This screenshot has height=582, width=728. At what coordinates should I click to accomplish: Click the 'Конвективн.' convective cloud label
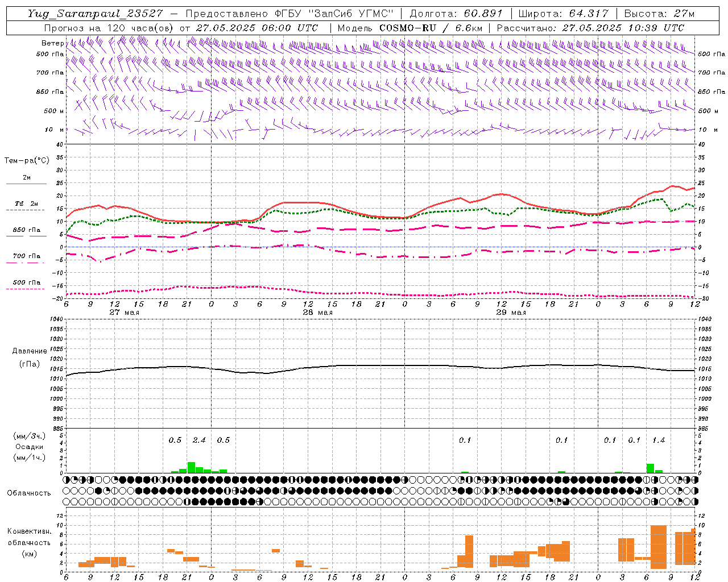tap(29, 531)
